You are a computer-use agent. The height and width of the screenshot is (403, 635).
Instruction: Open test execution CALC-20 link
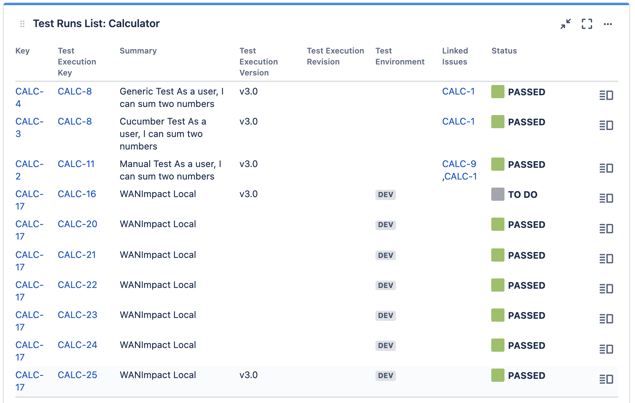click(x=77, y=224)
